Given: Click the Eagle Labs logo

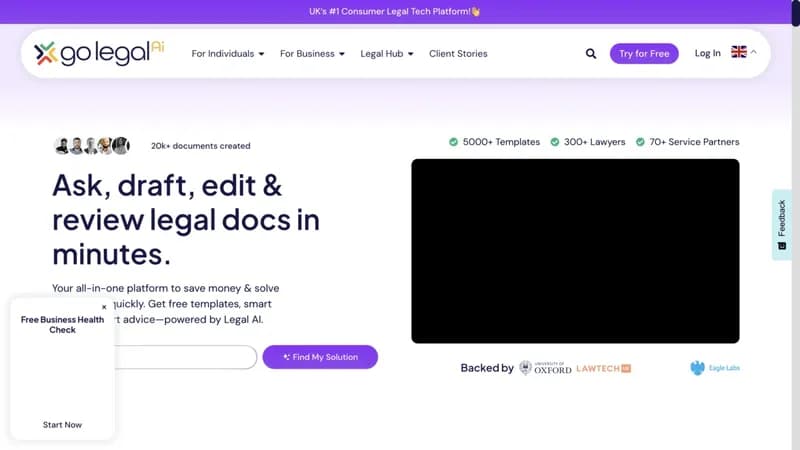Looking at the screenshot, I should click(x=714, y=368).
